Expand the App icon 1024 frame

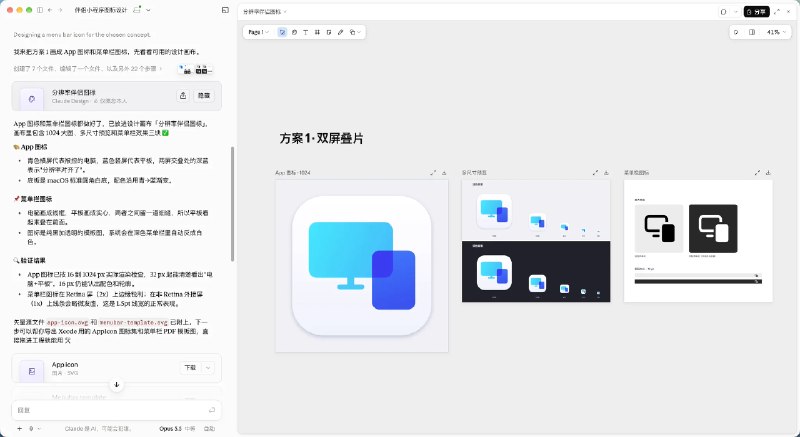[x=433, y=173]
